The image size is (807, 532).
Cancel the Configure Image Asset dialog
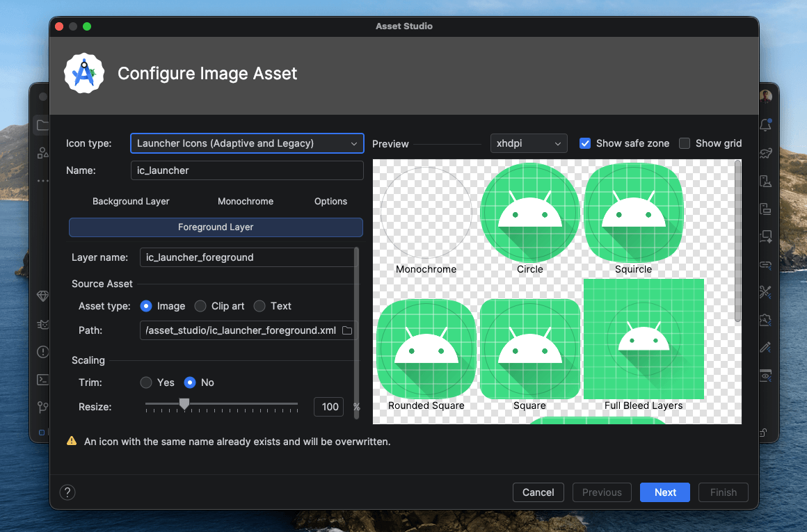538,492
